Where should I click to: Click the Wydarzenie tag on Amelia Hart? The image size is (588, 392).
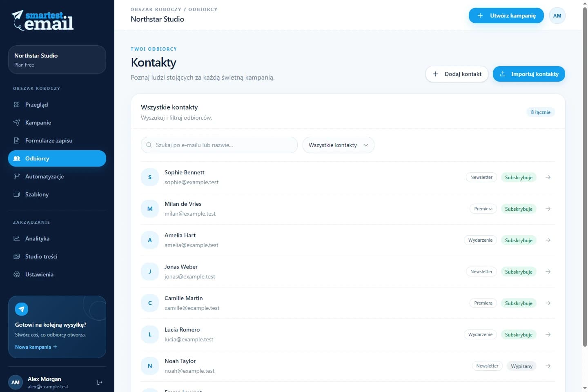[480, 240]
